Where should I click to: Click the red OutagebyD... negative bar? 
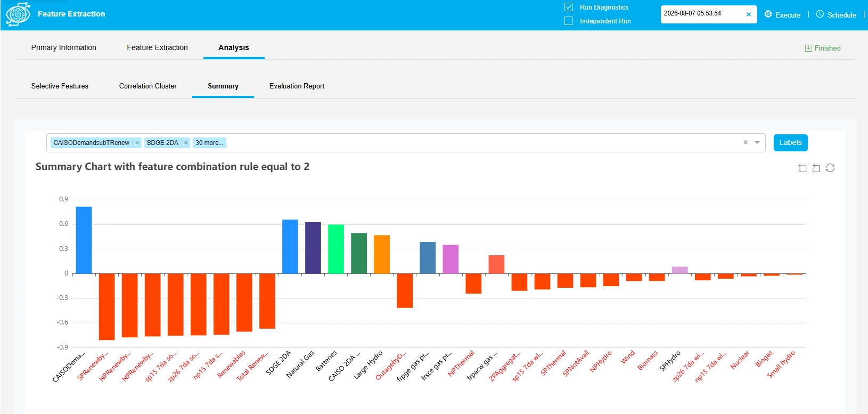pyautogui.click(x=405, y=290)
